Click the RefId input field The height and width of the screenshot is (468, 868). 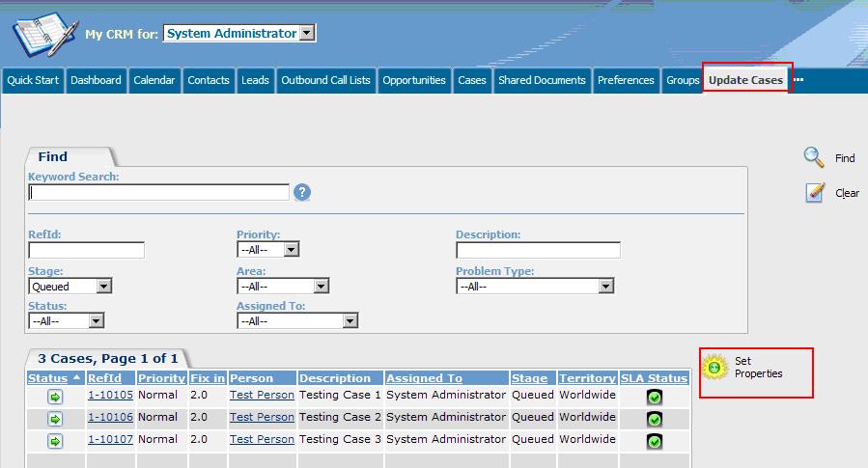[86, 250]
